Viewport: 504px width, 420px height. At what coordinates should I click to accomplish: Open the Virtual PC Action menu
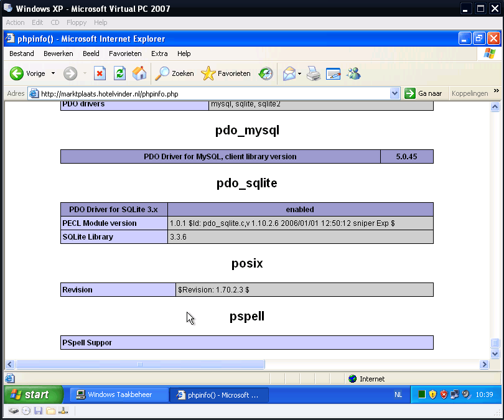coord(15,22)
